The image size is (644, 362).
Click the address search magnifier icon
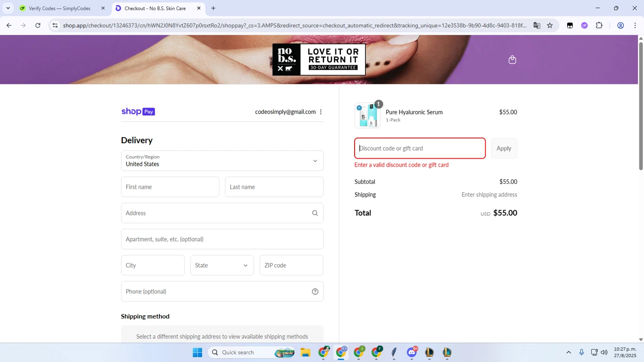tap(315, 213)
